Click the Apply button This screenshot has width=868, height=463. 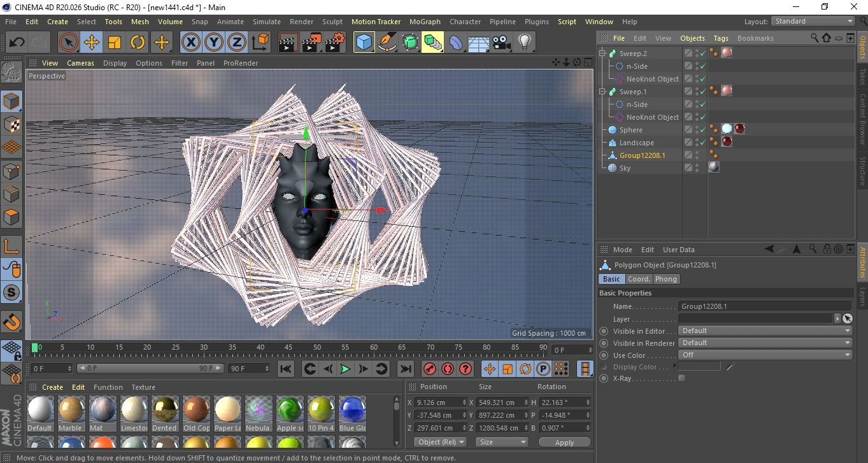pos(564,442)
